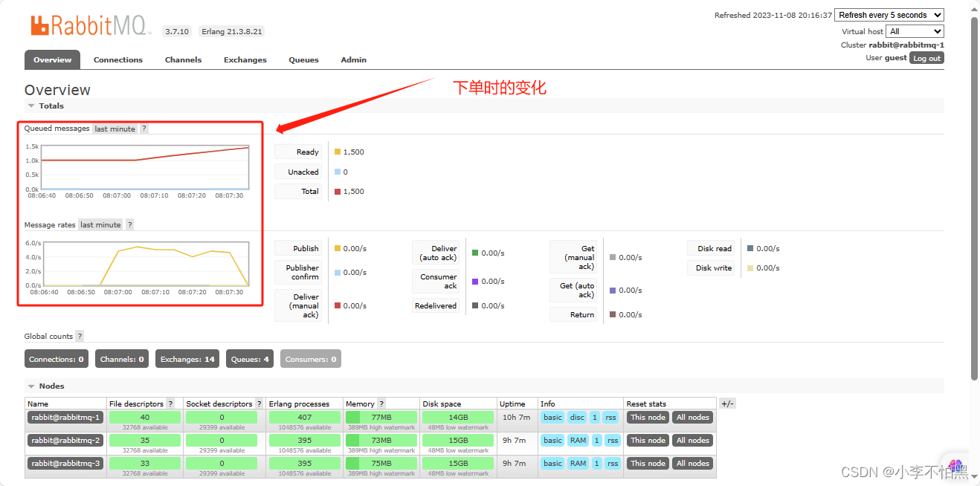Image resolution: width=980 pixels, height=486 pixels.
Task: Reset stats for All nodes on rabbitmq-1 row
Action: (x=692, y=418)
